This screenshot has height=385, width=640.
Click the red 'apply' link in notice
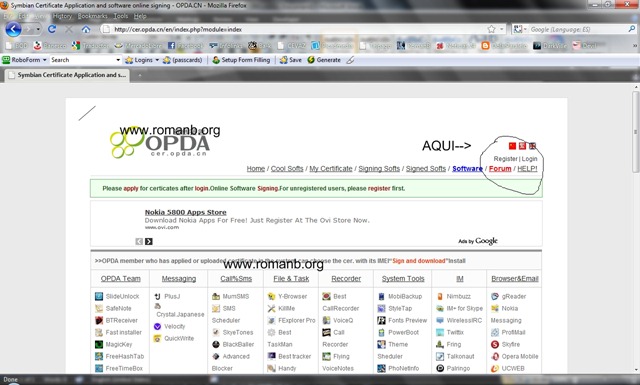coord(131,189)
